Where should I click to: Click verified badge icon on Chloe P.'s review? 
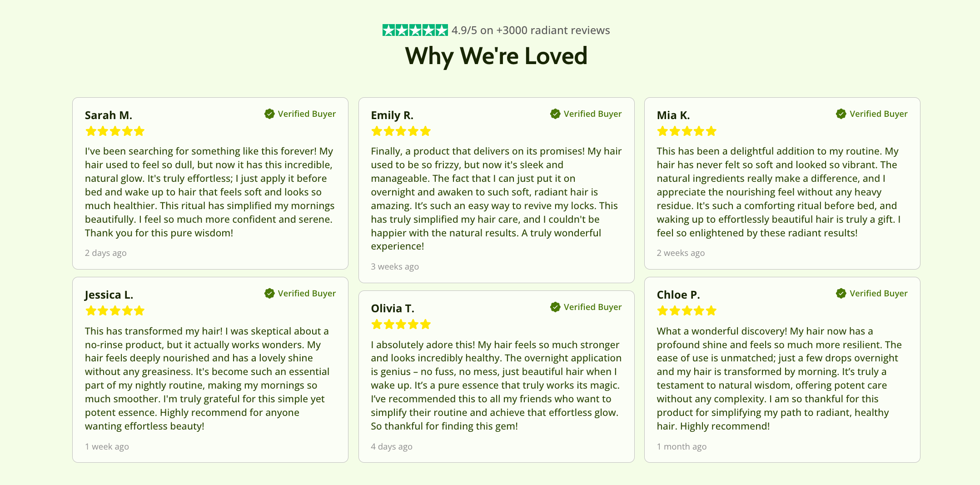(841, 293)
